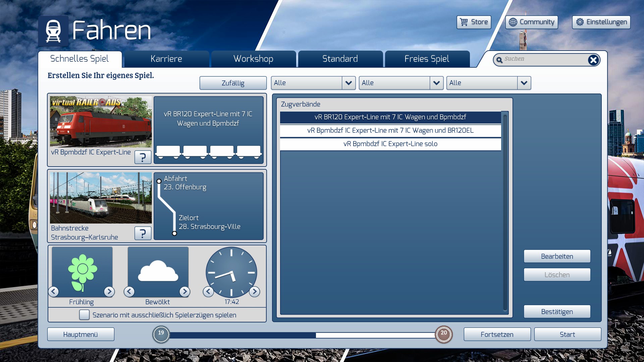The width and height of the screenshot is (644, 362).
Task: Select next season after Frühling
Action: pyautogui.click(x=109, y=292)
